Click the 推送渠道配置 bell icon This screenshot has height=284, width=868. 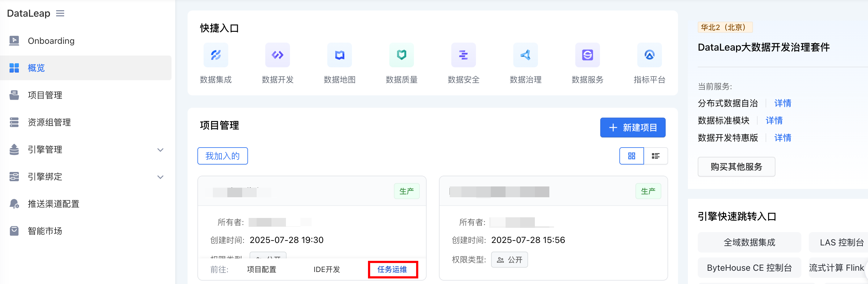pyautogui.click(x=14, y=204)
